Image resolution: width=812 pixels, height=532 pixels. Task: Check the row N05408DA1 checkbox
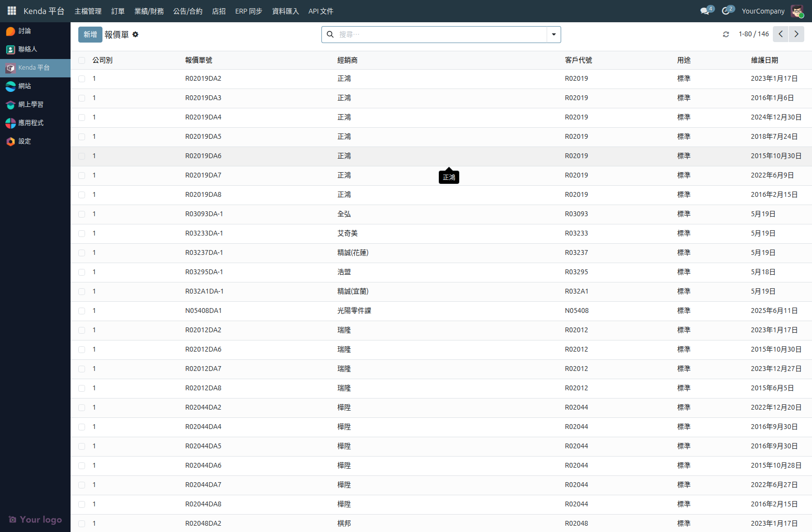coord(82,311)
